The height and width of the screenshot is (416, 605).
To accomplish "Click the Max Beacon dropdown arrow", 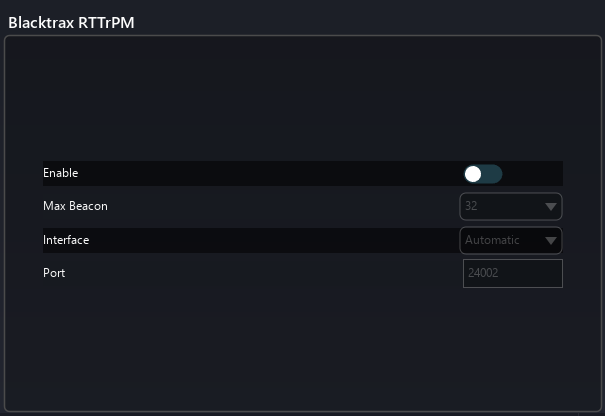I will [551, 207].
